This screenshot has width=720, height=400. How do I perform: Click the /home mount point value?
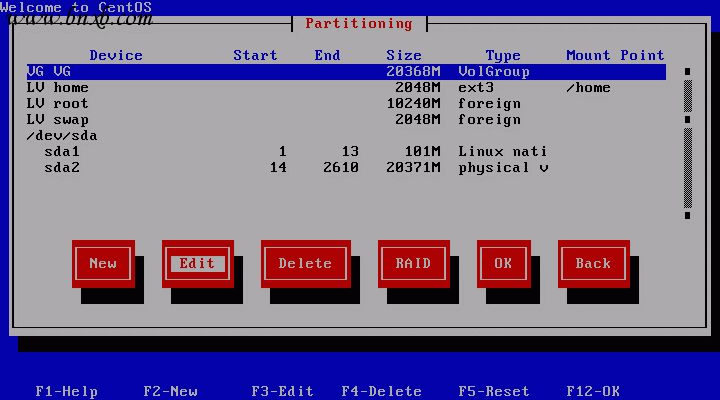589,88
